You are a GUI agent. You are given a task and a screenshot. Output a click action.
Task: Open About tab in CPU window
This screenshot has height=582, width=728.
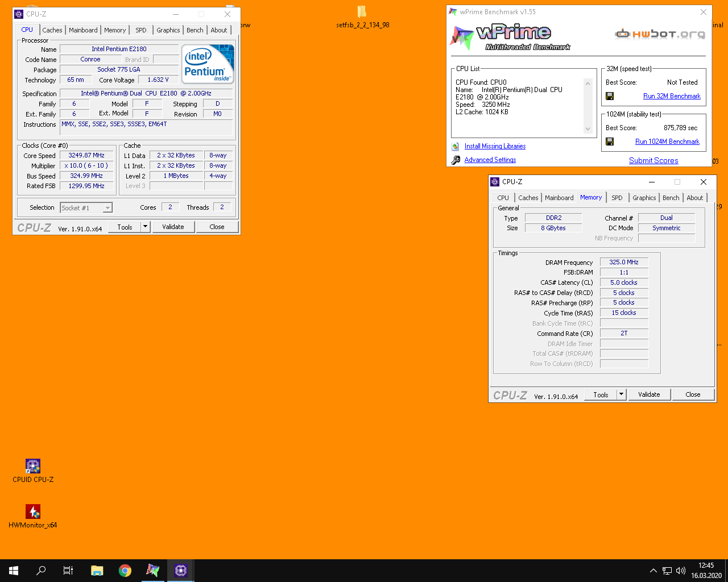pyautogui.click(x=219, y=30)
